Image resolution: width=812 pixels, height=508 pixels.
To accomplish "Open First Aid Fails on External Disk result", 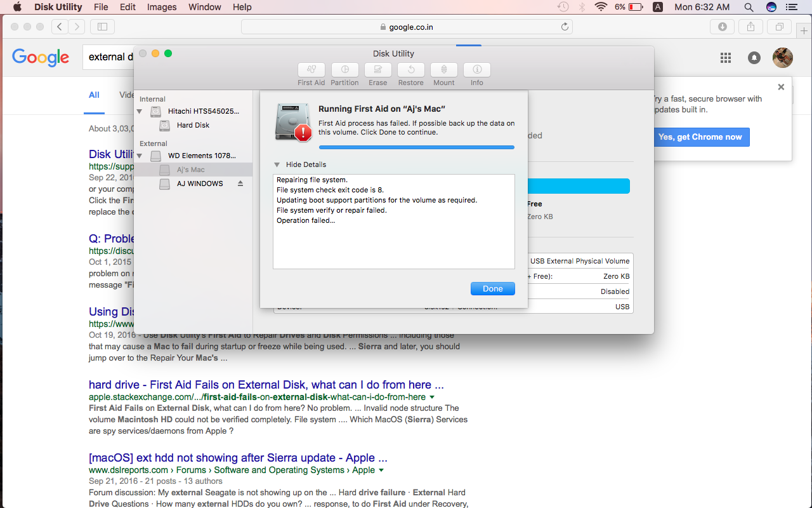I will tap(266, 385).
